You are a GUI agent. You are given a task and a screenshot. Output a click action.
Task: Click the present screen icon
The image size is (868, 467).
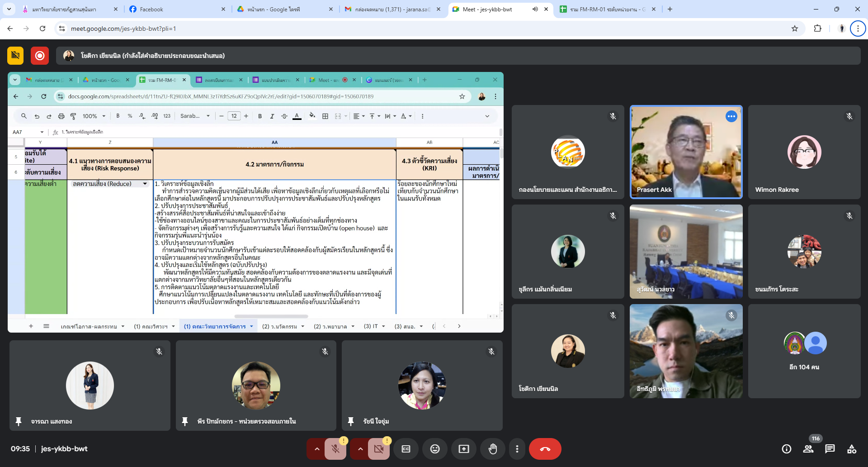tap(463, 449)
